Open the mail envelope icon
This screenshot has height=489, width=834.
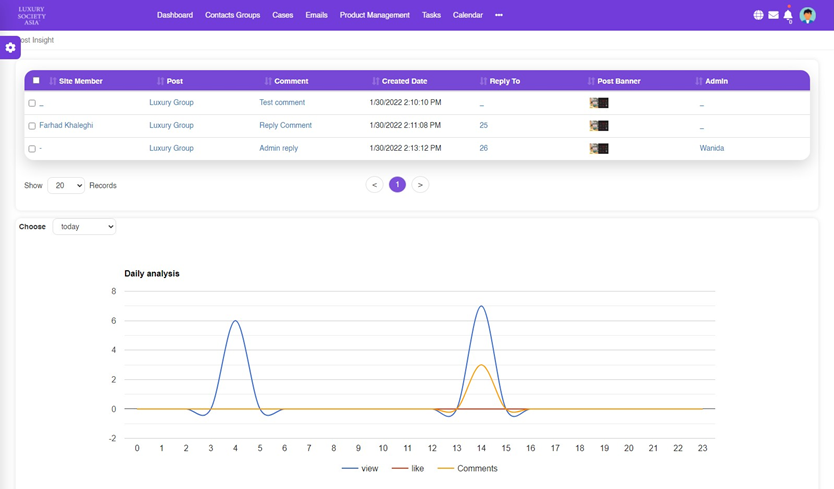[773, 15]
